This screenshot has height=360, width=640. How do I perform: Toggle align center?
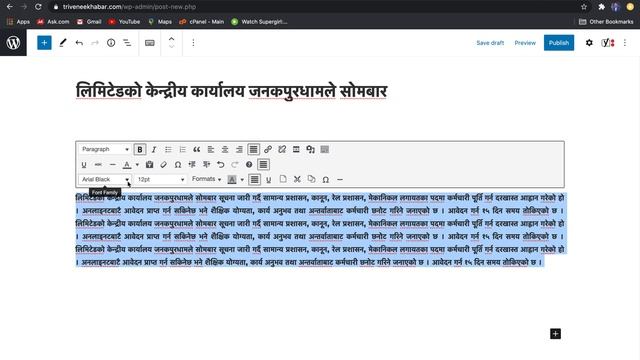(x=225, y=149)
